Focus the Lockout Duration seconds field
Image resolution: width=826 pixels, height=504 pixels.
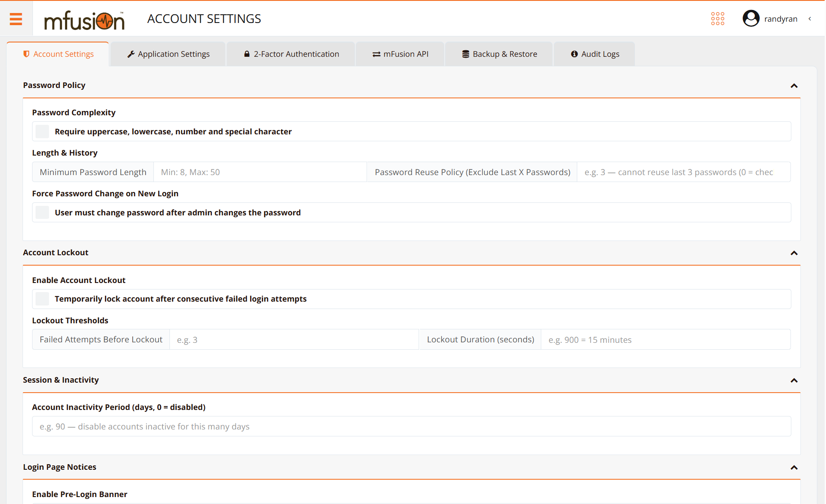click(665, 340)
